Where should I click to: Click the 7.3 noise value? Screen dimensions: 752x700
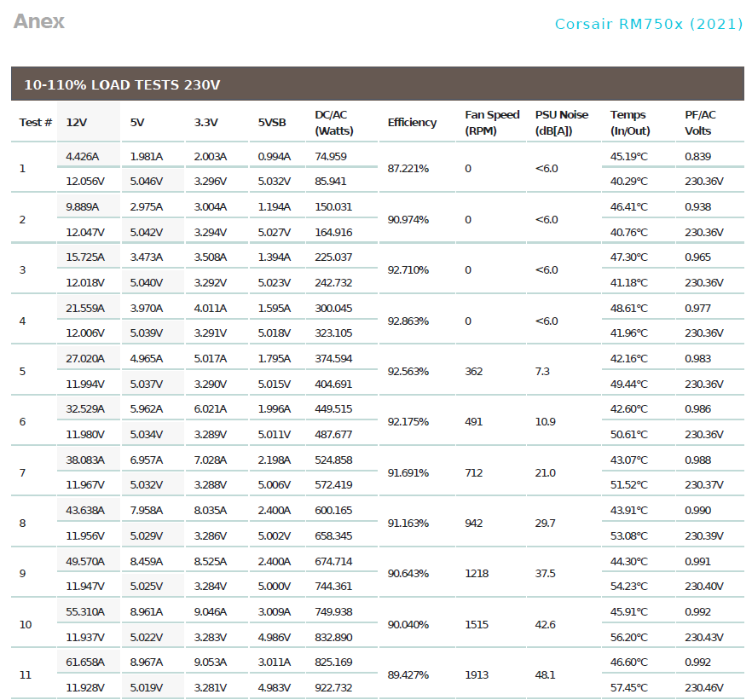(x=542, y=372)
